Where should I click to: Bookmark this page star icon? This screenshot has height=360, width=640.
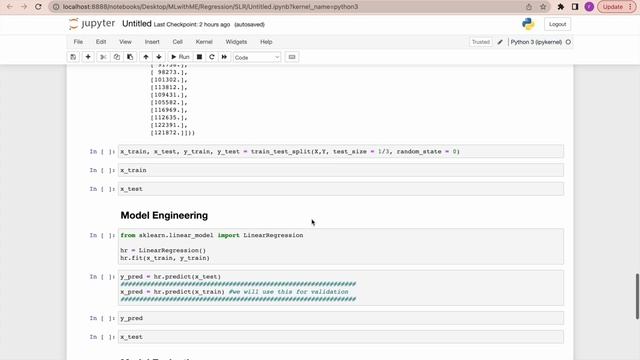pos(543,7)
